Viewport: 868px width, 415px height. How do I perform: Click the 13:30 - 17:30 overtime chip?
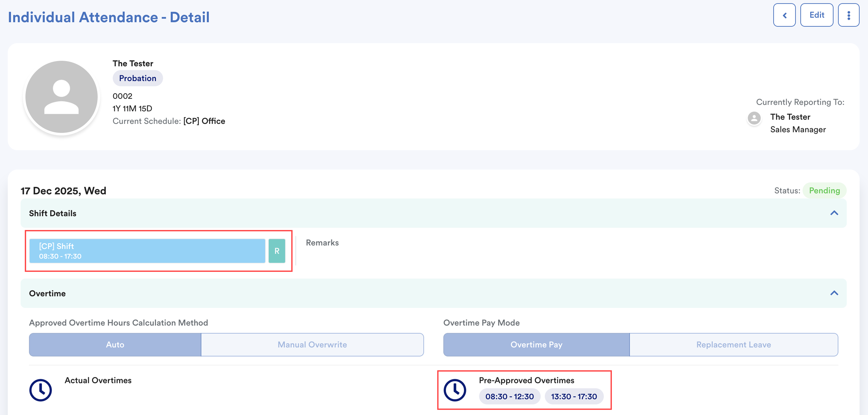574,397
